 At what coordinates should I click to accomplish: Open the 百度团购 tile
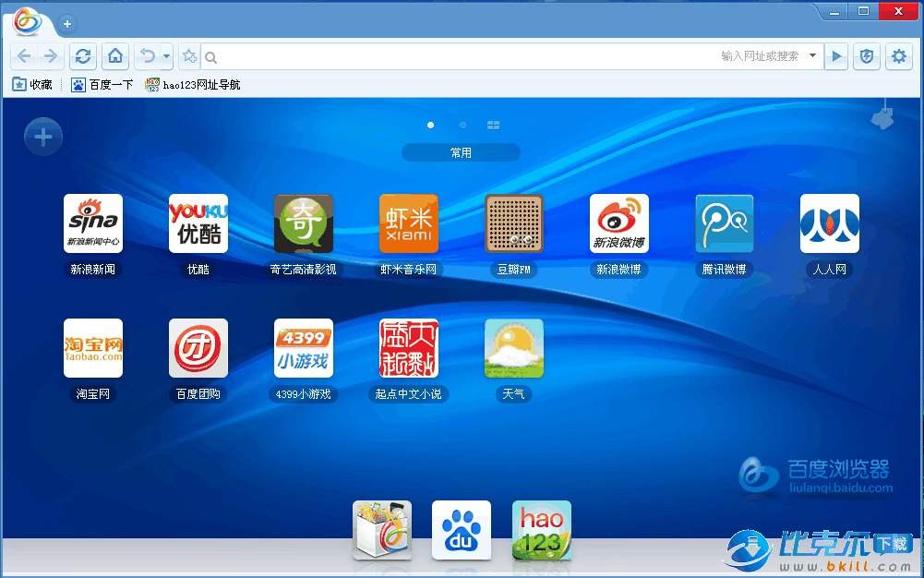click(198, 348)
